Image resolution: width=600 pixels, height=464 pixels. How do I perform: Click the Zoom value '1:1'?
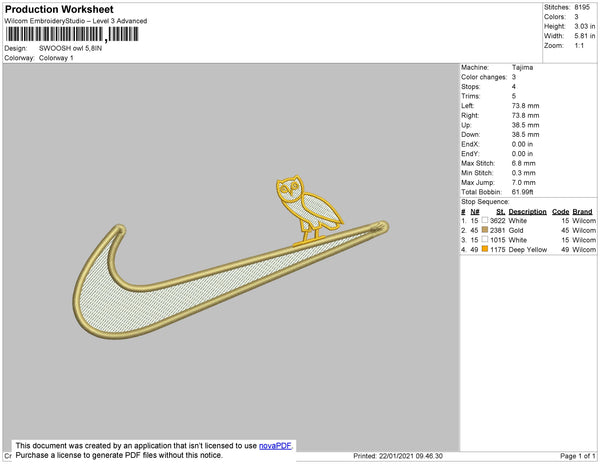click(579, 46)
